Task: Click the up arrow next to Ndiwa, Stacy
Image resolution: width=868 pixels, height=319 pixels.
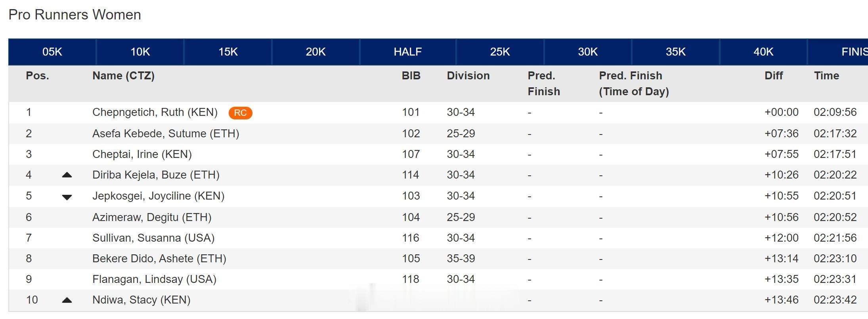Action: [67, 300]
